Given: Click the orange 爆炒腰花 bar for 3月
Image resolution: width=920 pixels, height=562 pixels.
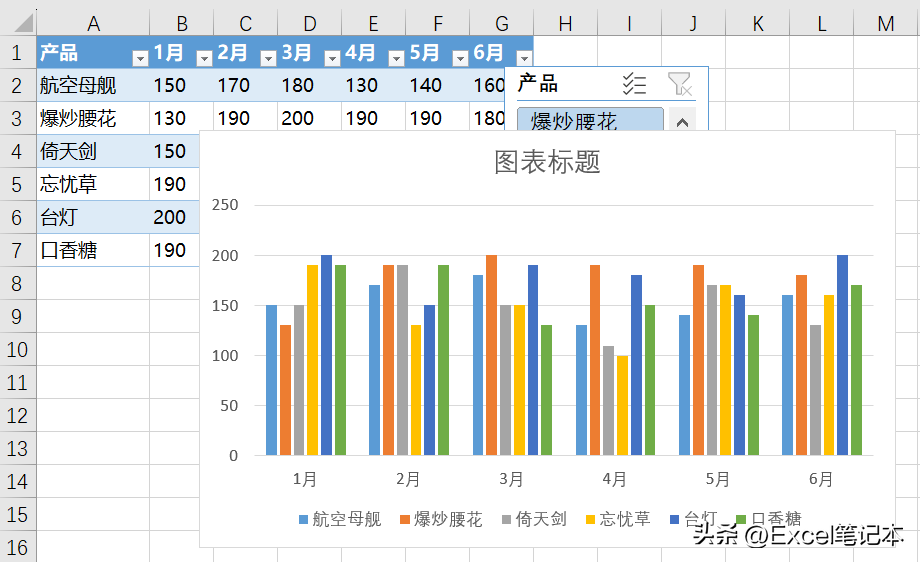Looking at the screenshot, I should pos(492,355).
